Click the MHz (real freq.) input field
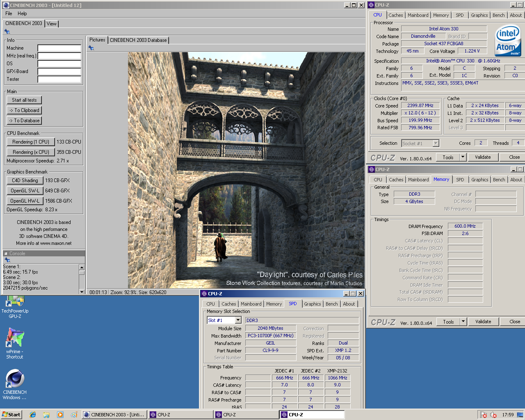Viewport: 525px width, 420px height. [x=59, y=56]
